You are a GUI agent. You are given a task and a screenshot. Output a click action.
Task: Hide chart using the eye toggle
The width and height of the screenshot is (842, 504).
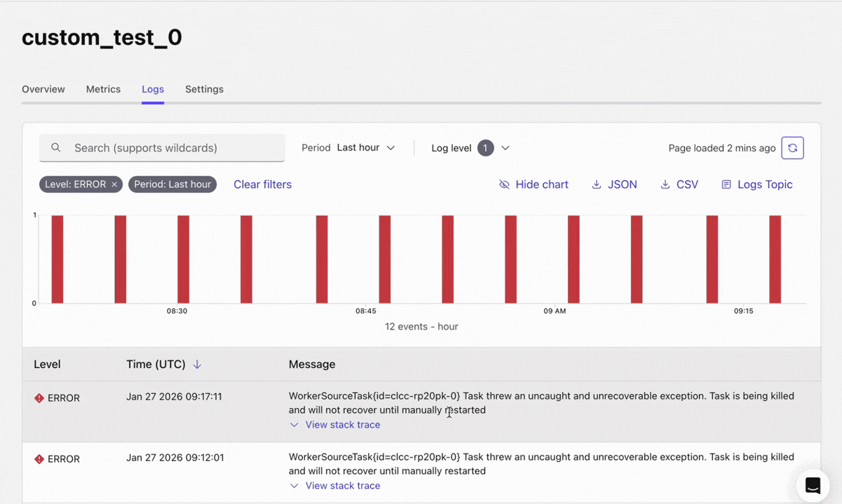(x=534, y=184)
